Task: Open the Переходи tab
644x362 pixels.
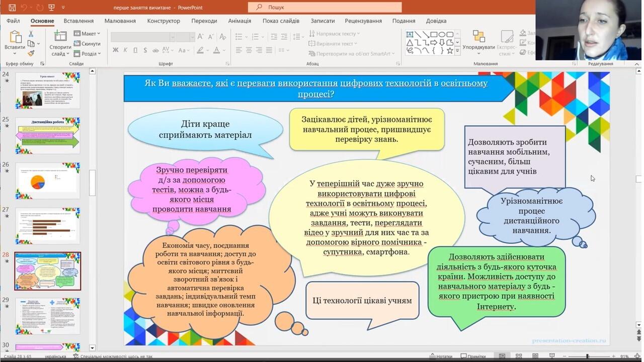Action: click(204, 21)
